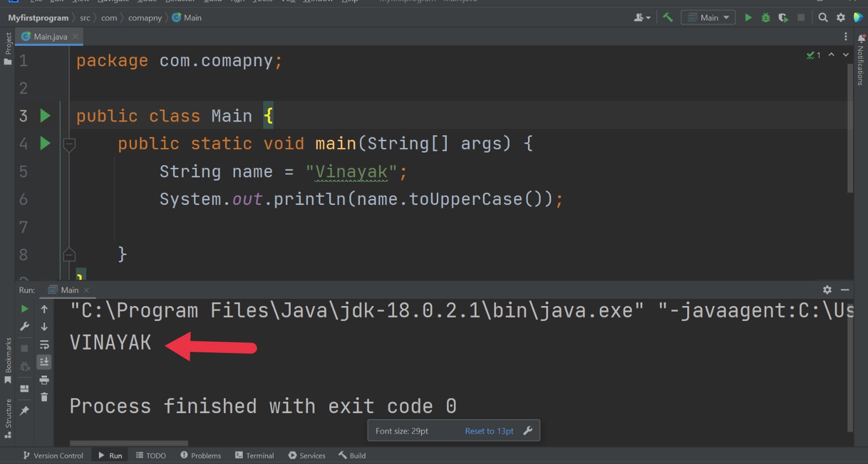
Task: Open the Main run configuration dropdown
Action: click(x=708, y=18)
